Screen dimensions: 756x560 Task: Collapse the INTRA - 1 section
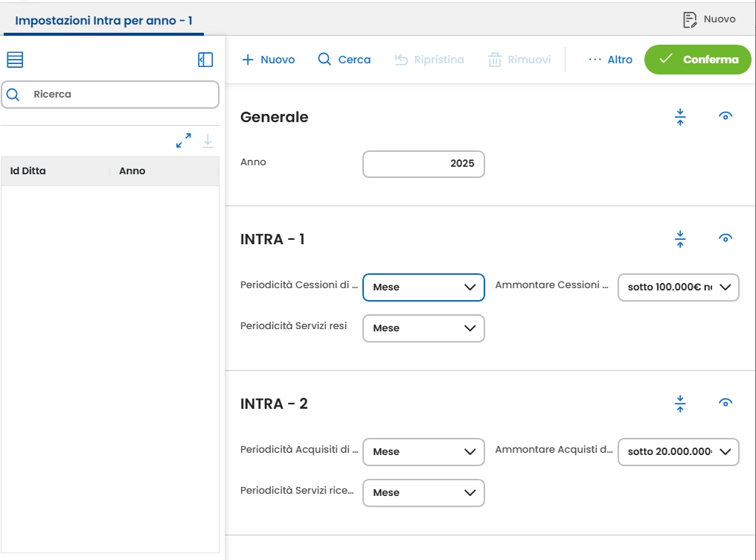coord(680,239)
